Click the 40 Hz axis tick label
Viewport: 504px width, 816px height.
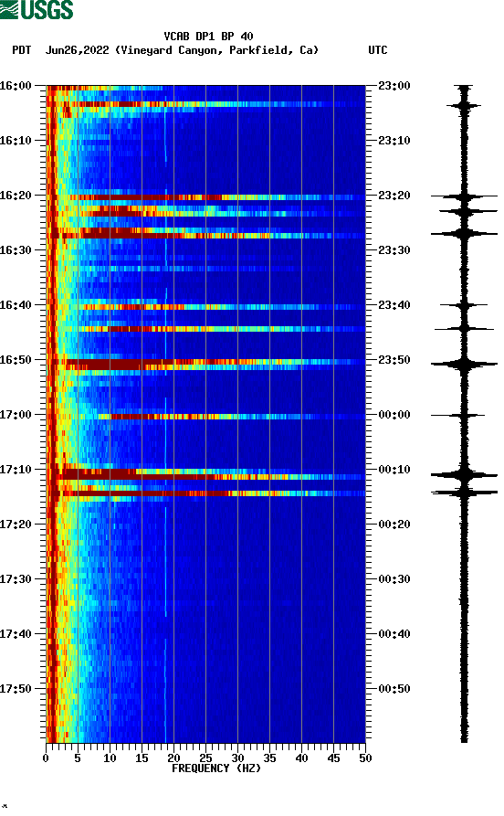tap(301, 758)
